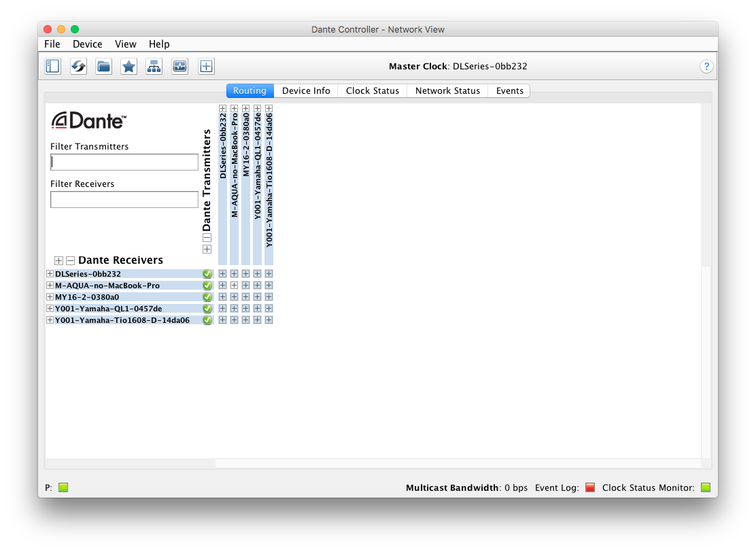Open the Device menu
Screen dimensions: 756x552
(87, 44)
